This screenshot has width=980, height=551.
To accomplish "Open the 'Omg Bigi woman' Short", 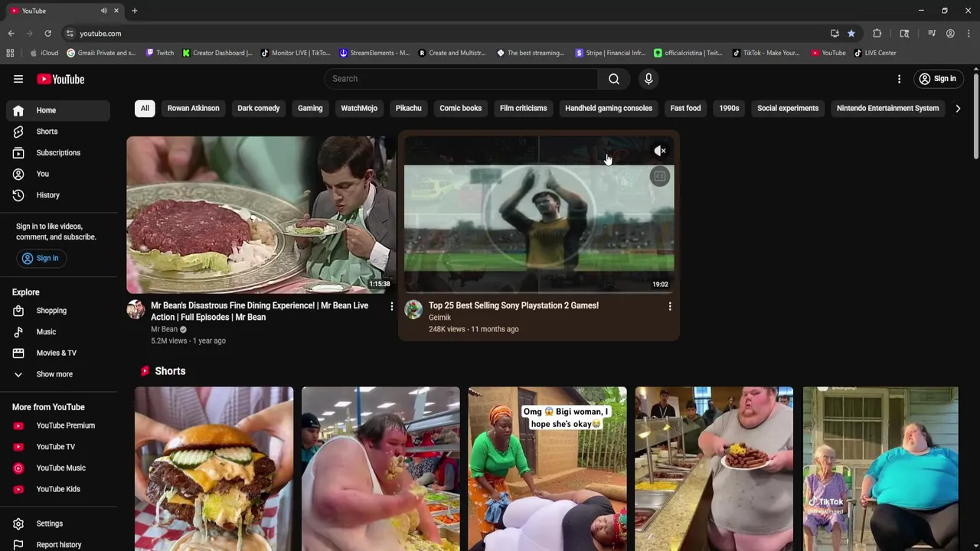I will tap(547, 468).
